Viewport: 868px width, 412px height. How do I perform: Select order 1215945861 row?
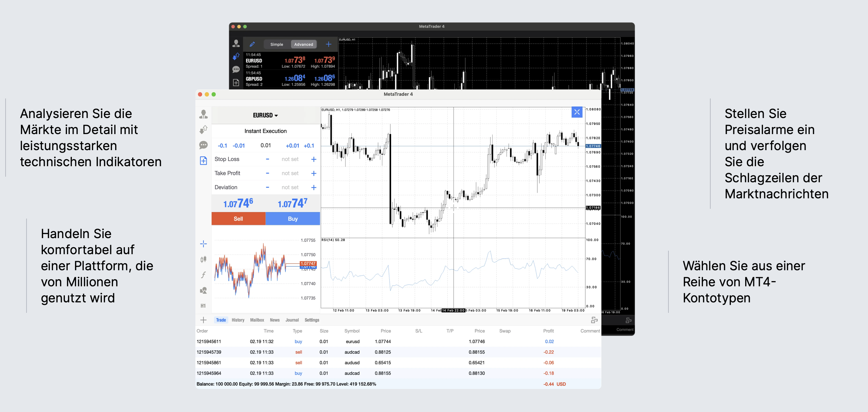click(x=398, y=362)
